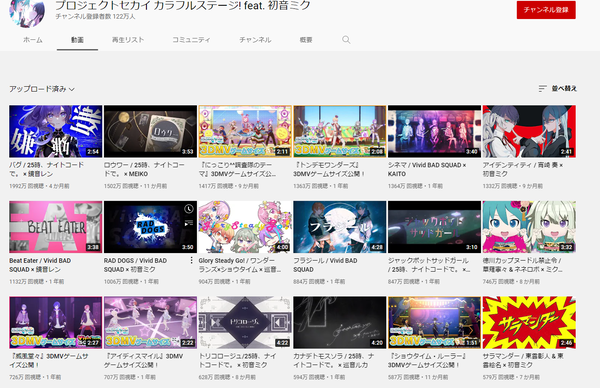
Task: Open サラマンダー / 東雲彰人 video title
Action: [523, 360]
